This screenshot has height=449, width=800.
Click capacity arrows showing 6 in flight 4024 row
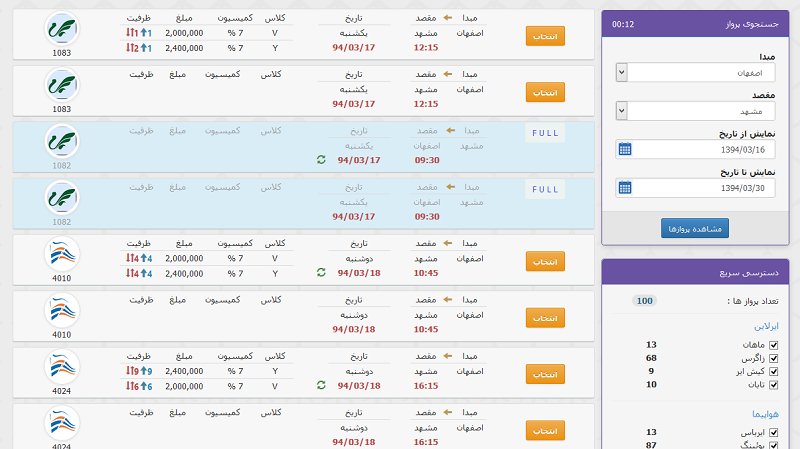pyautogui.click(x=139, y=386)
